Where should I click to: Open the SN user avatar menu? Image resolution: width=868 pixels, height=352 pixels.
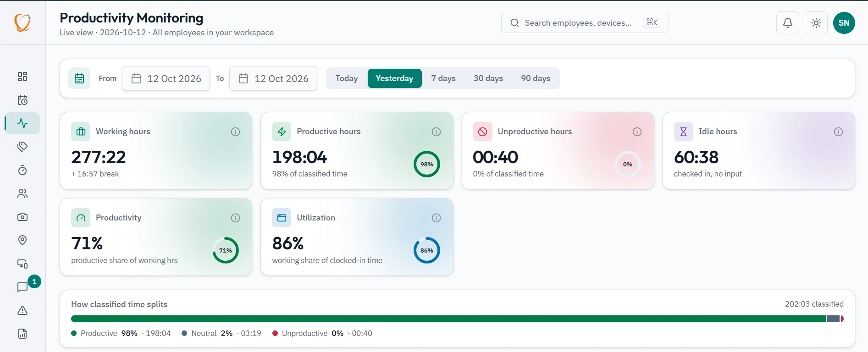tap(844, 23)
